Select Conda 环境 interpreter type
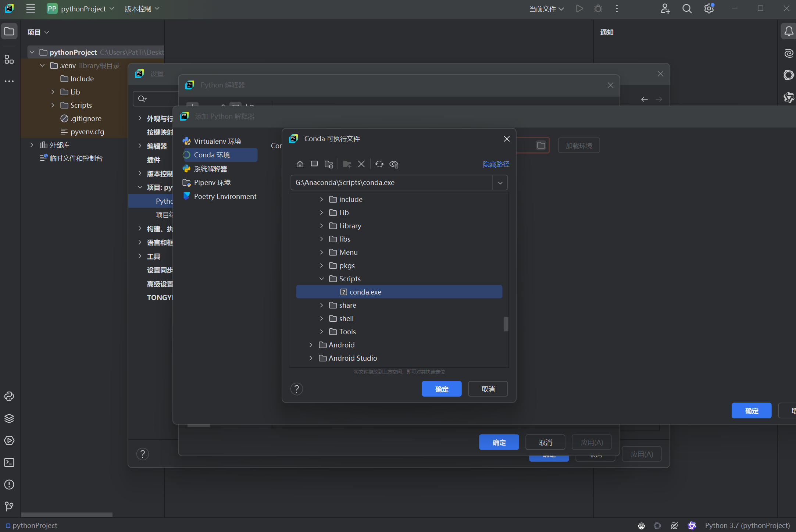The image size is (796, 532). [x=220, y=155]
